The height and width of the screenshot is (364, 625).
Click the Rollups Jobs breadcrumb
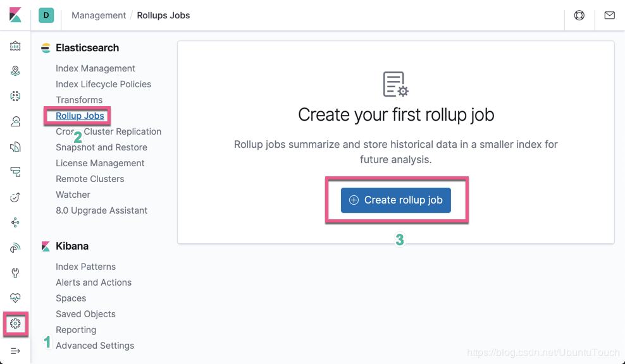(163, 16)
